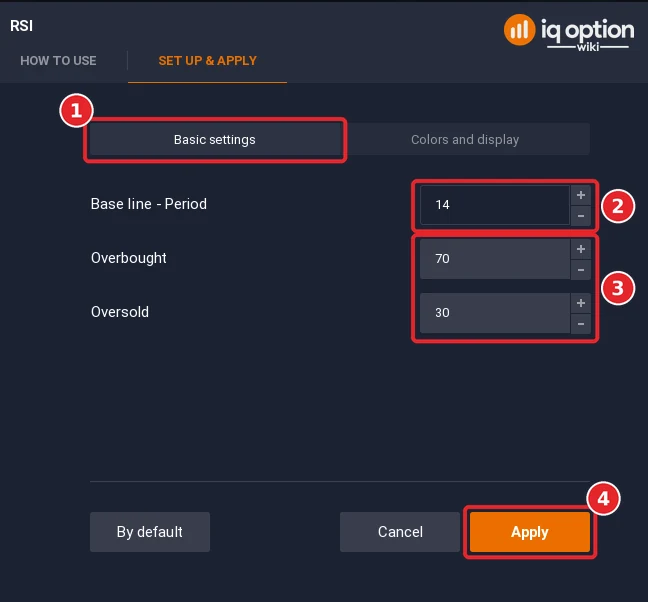This screenshot has height=602, width=648.
Task: Decrease Base line Period with minus button
Action: [x=581, y=216]
